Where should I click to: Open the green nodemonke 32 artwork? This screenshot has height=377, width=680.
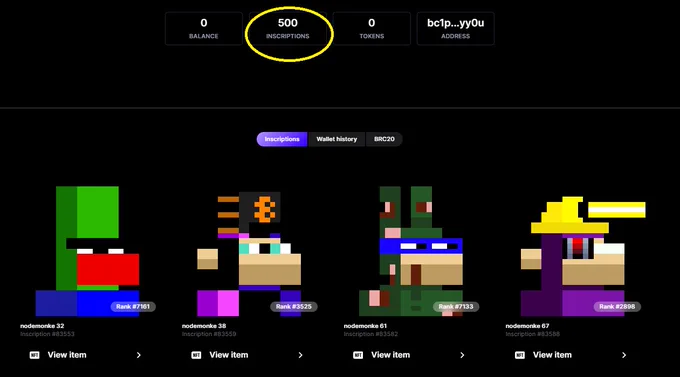[x=87, y=251]
